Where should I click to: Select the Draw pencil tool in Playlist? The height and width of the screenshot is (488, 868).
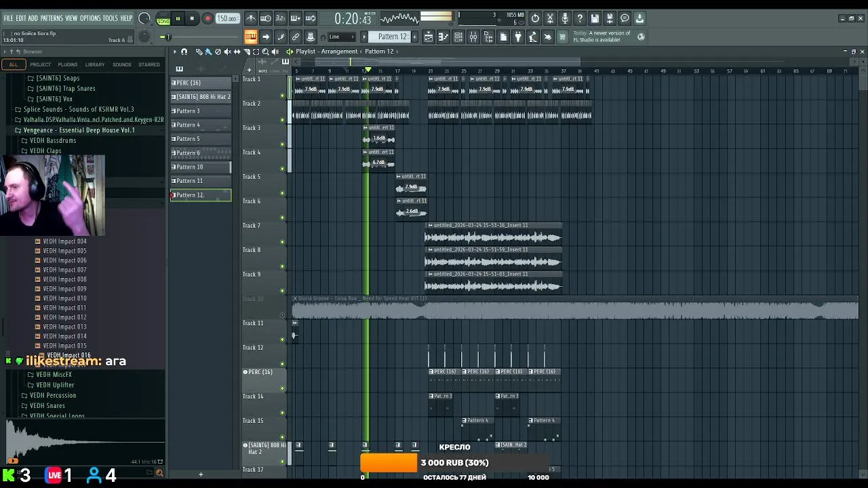click(199, 52)
